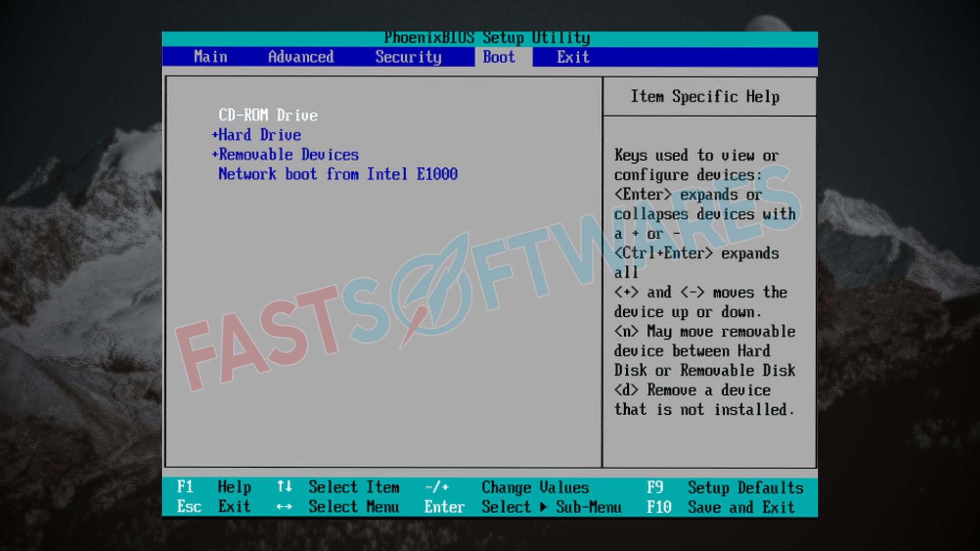Select the CD-ROM Drive boot entry
The height and width of the screenshot is (551, 980).
coord(268,115)
